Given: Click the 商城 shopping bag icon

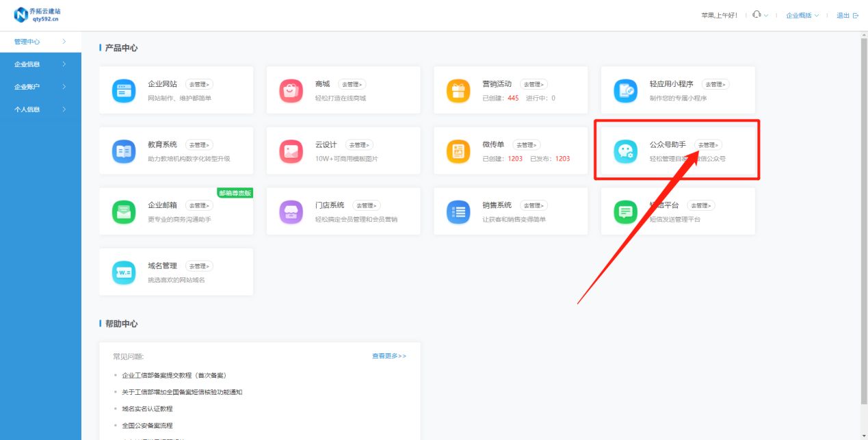Looking at the screenshot, I should (290, 90).
